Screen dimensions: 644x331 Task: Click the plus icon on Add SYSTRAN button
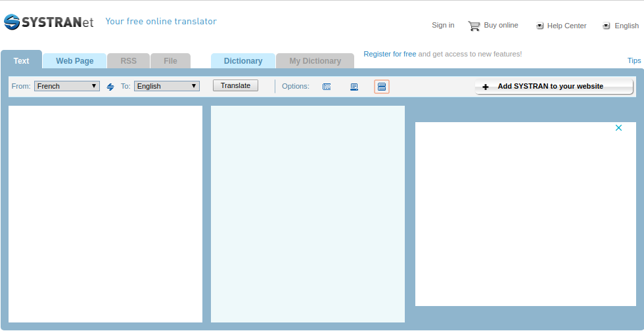click(485, 87)
